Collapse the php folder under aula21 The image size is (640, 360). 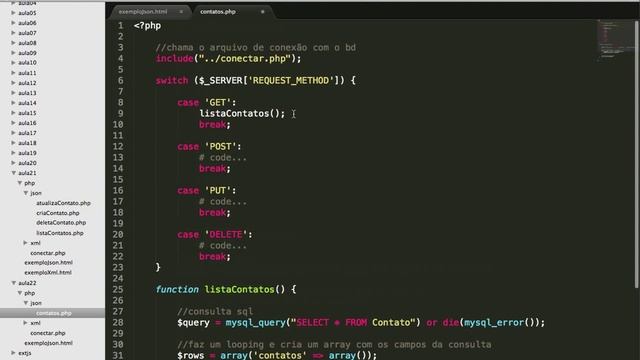click(x=20, y=183)
